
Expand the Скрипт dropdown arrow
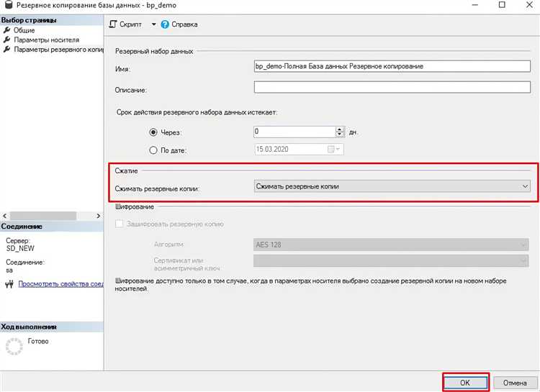pos(153,24)
